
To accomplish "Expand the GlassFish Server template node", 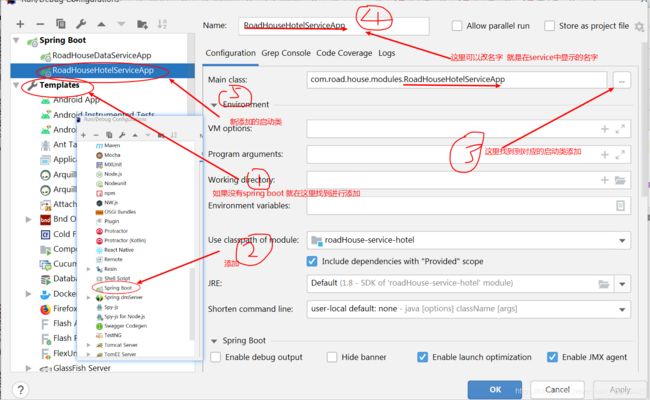I will pyautogui.click(x=28, y=368).
